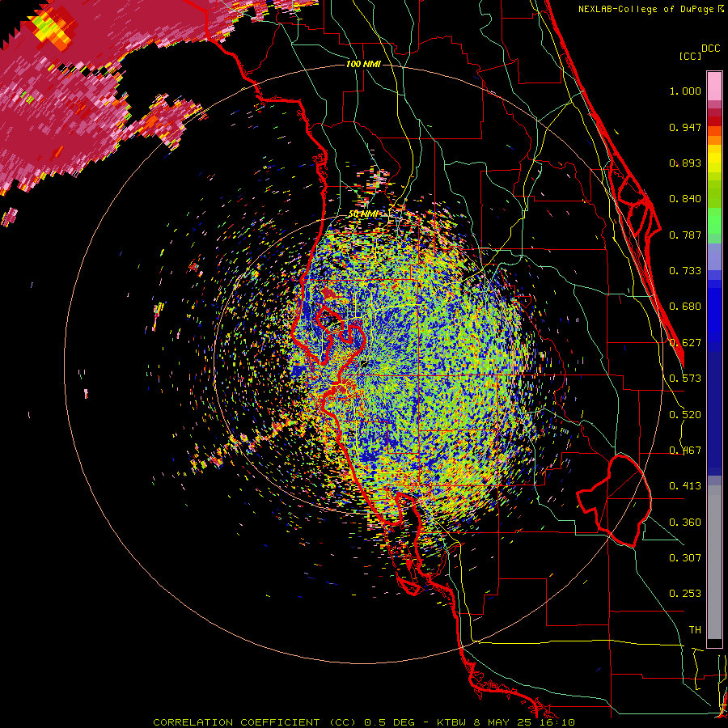This screenshot has height=728, width=728.
Task: Click the 0.947 scale value
Action: (x=685, y=127)
